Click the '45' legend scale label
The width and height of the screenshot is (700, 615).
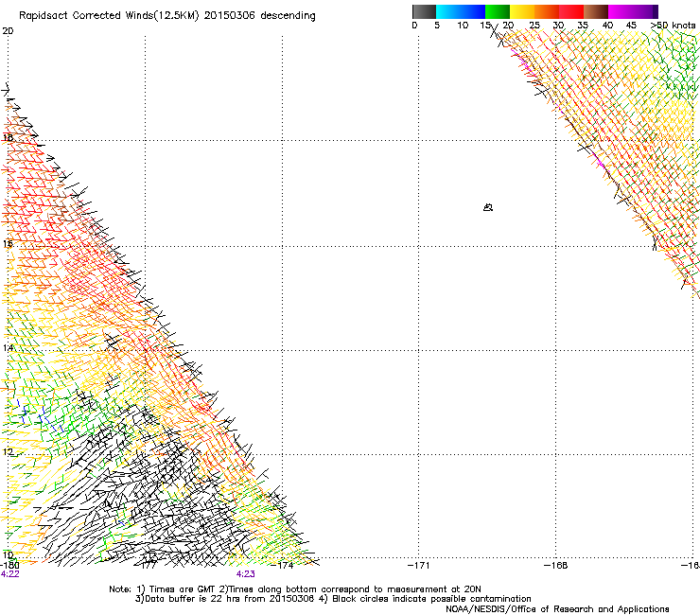click(x=631, y=26)
